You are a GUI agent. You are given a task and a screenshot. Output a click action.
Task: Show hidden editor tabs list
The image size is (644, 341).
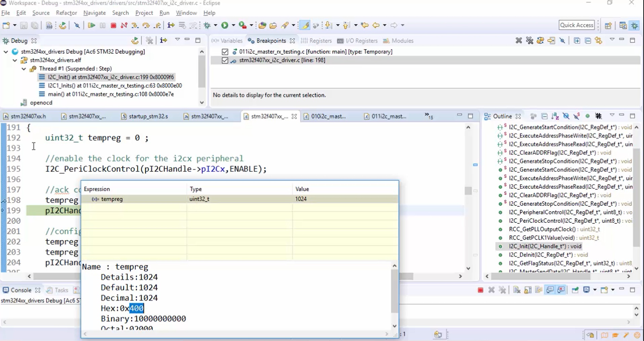click(429, 116)
